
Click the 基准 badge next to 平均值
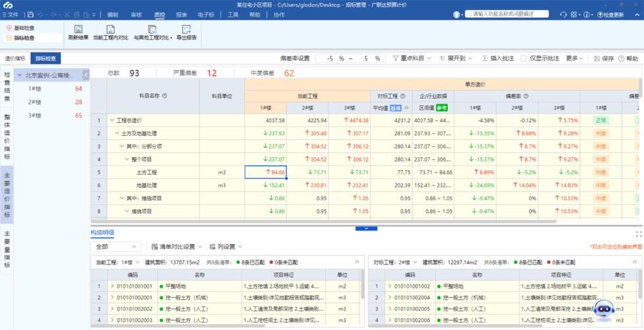tap(396, 108)
